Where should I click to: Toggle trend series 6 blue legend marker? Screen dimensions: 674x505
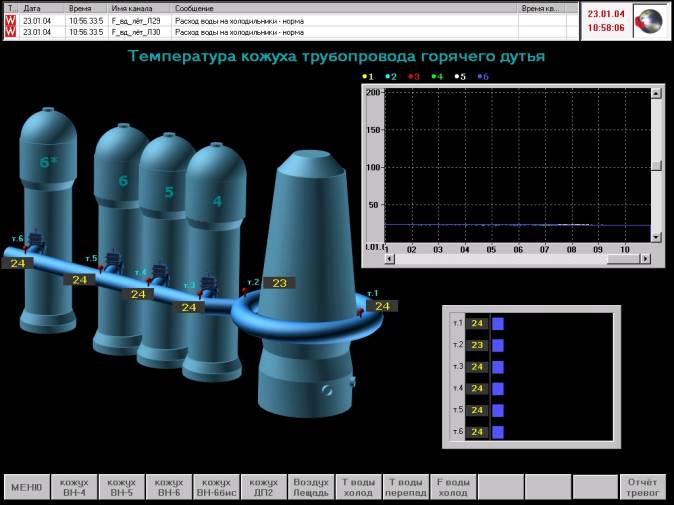(481, 76)
